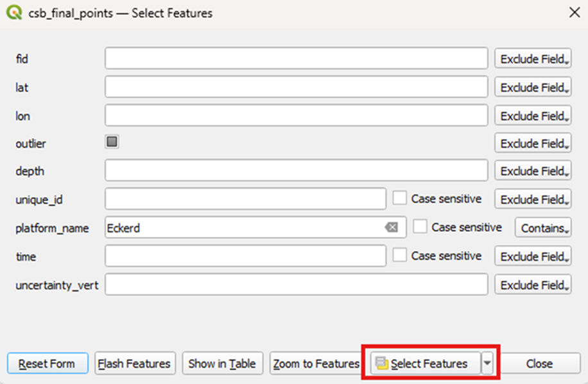Screen dimensions: 588x384
Task: Click Show in Table
Action: [222, 363]
